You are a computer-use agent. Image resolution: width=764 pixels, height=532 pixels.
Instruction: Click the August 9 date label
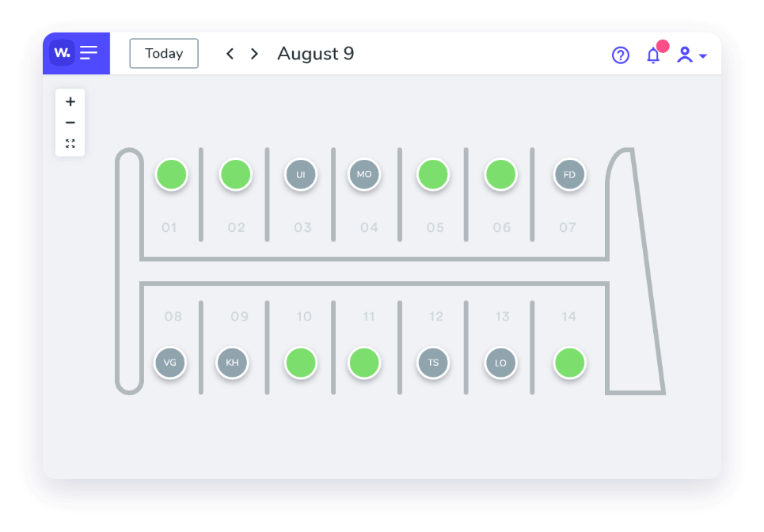click(315, 54)
